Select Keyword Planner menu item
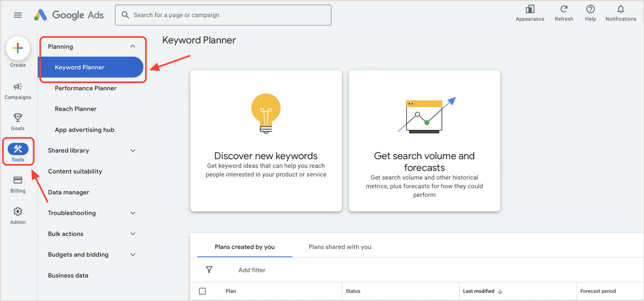 pyautogui.click(x=90, y=67)
